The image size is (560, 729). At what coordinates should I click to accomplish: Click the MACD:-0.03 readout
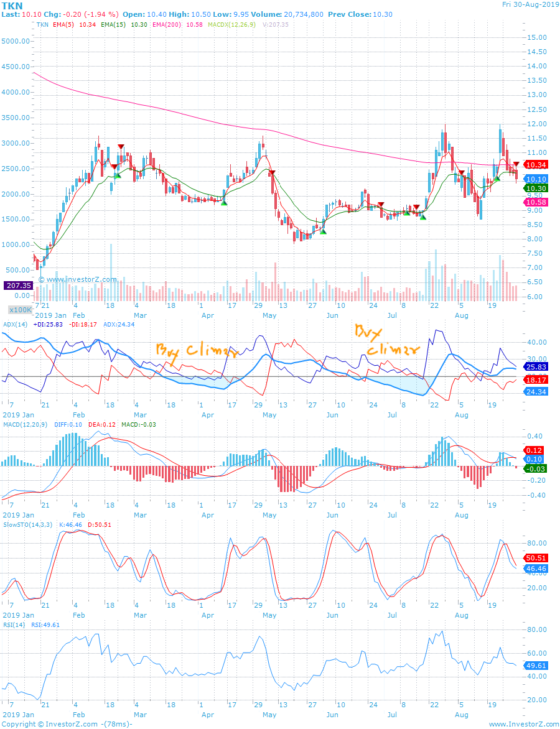tap(139, 424)
